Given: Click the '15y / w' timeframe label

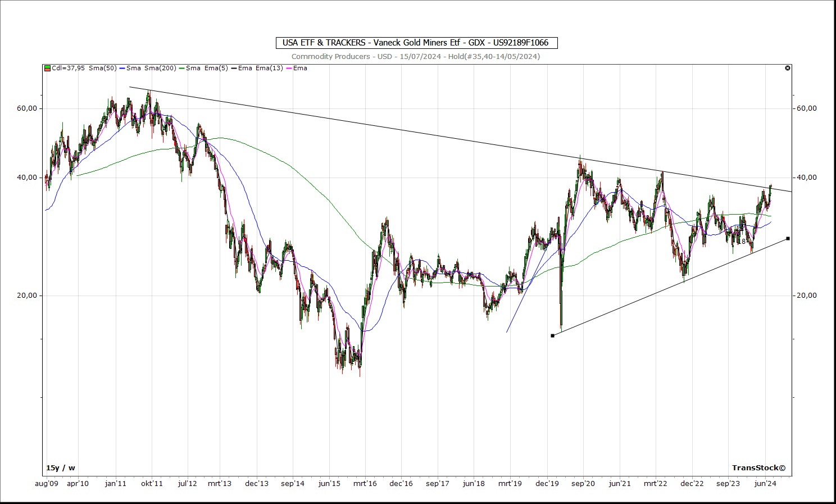Looking at the screenshot, I should point(61,467).
